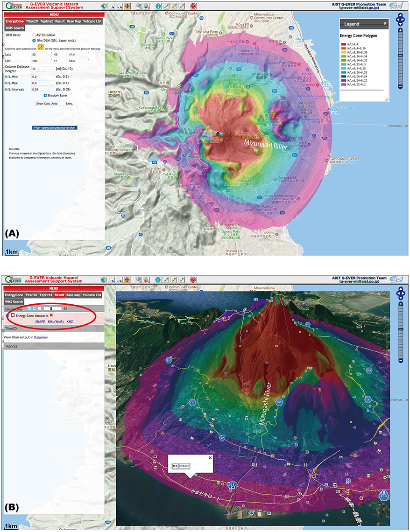Click yellow vent location pencil icon in EnergyCone form

41,47
